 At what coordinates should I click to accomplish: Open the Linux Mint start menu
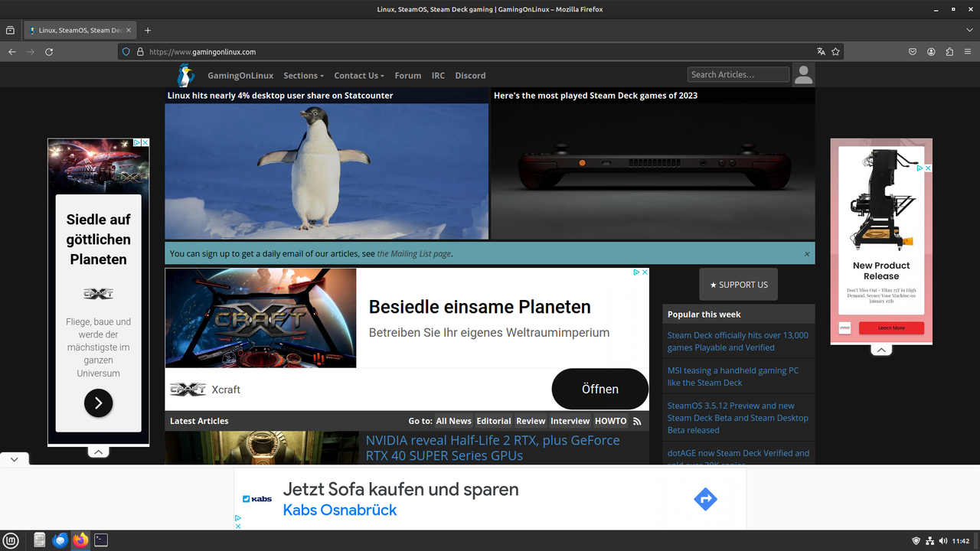coord(11,540)
